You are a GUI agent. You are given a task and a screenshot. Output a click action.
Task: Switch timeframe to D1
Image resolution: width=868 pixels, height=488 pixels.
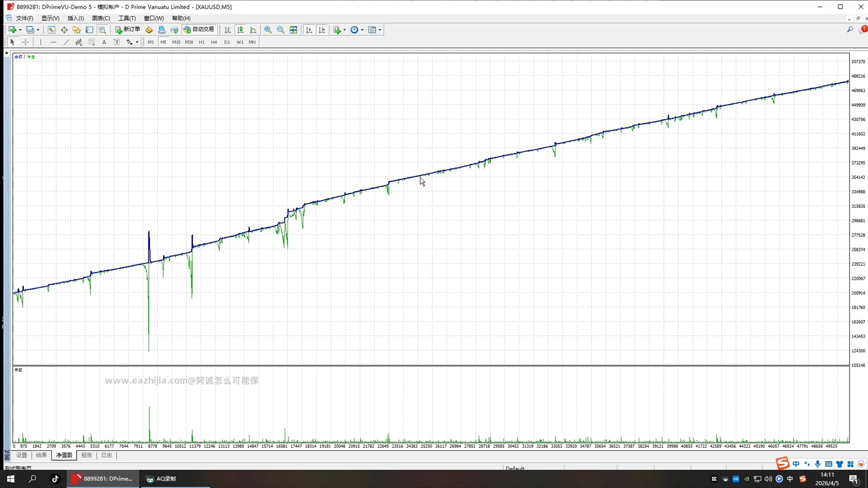pos(227,42)
